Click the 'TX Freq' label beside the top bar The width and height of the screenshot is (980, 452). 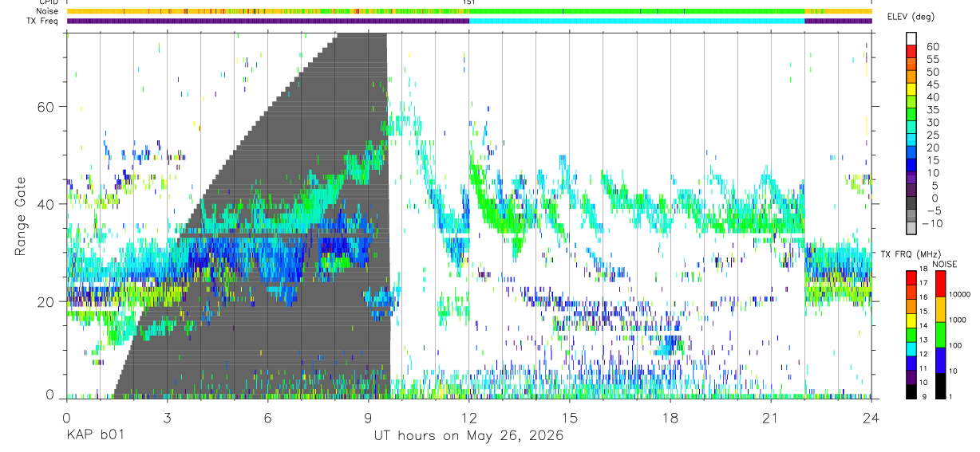pos(44,21)
